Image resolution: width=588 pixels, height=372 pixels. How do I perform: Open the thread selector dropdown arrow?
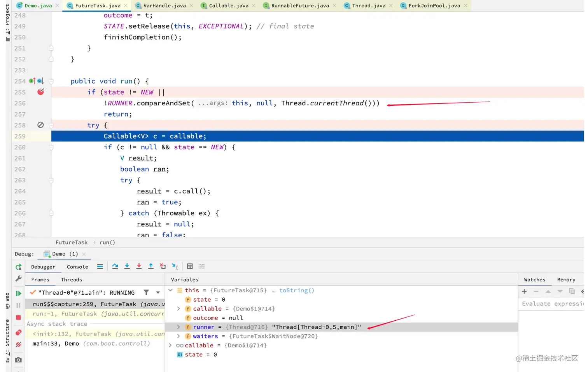[158, 292]
